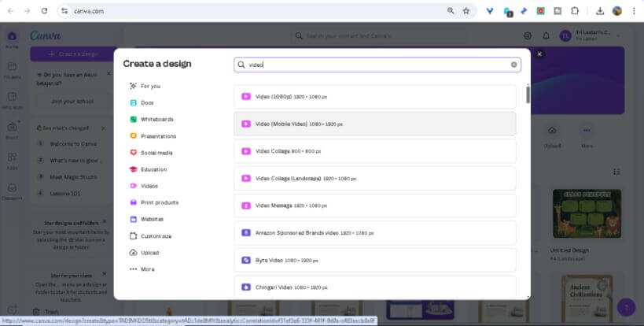Open the Ancient Civilizations design thumbnail

point(587,299)
